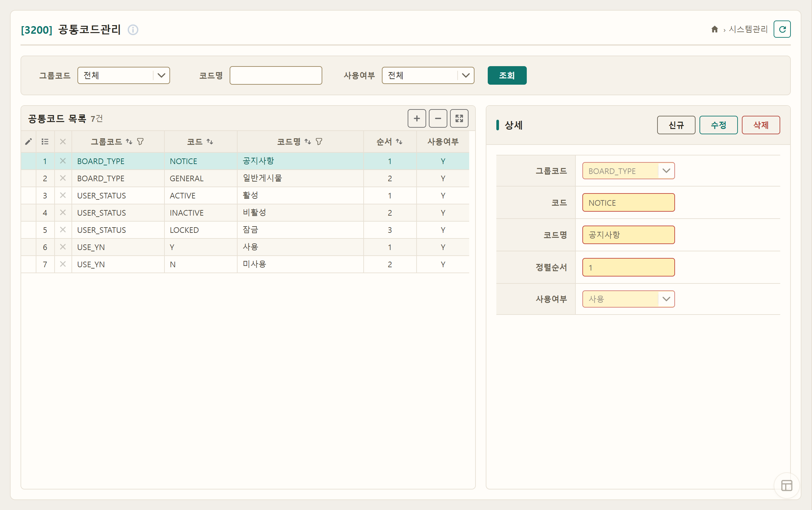This screenshot has height=510, width=812.
Task: Delete the 미사용 row with its X
Action: point(63,264)
